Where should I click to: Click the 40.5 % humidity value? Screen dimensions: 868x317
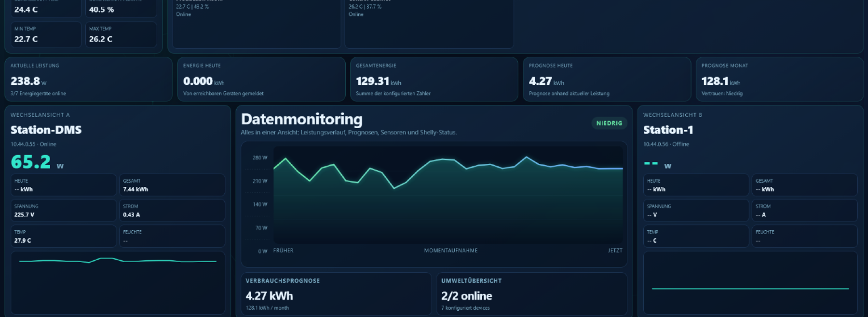[102, 10]
